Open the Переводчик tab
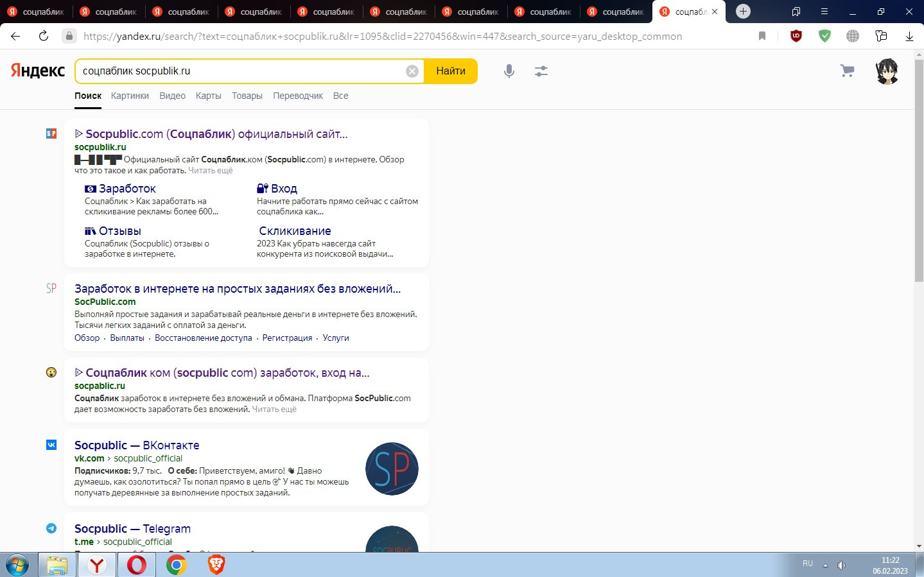Viewport: 924px width, 577px height. click(298, 96)
